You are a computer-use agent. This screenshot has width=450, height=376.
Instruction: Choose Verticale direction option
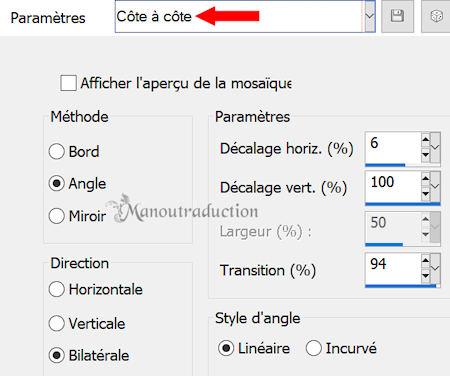[56, 323]
